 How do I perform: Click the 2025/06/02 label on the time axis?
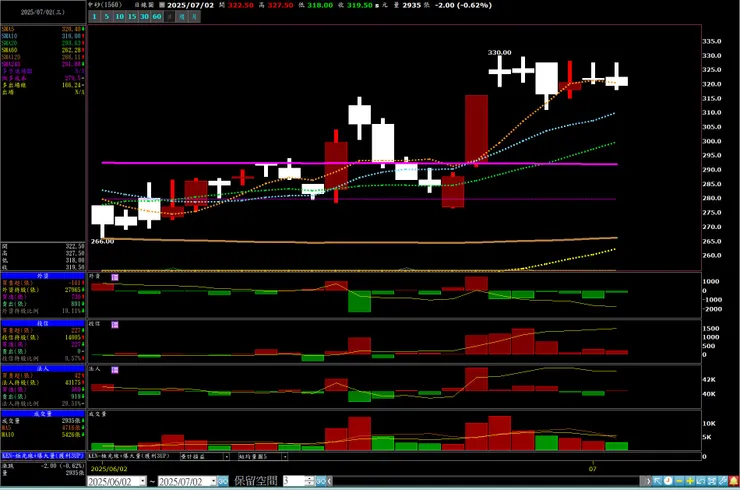[x=109, y=469]
